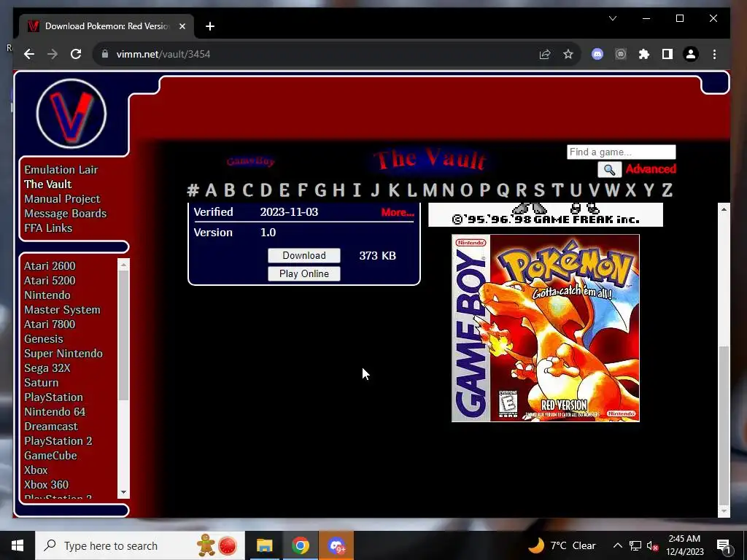Viewport: 747px width, 560px height.
Task: Open the Extensions puzzle piece icon
Action: 644,54
